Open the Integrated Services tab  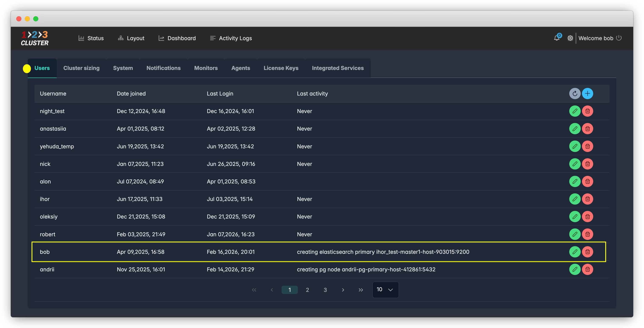point(337,68)
